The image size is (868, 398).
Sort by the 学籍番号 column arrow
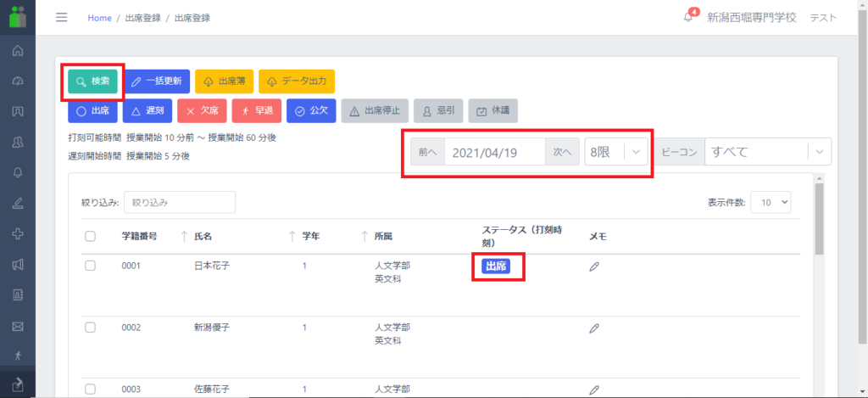[184, 236]
